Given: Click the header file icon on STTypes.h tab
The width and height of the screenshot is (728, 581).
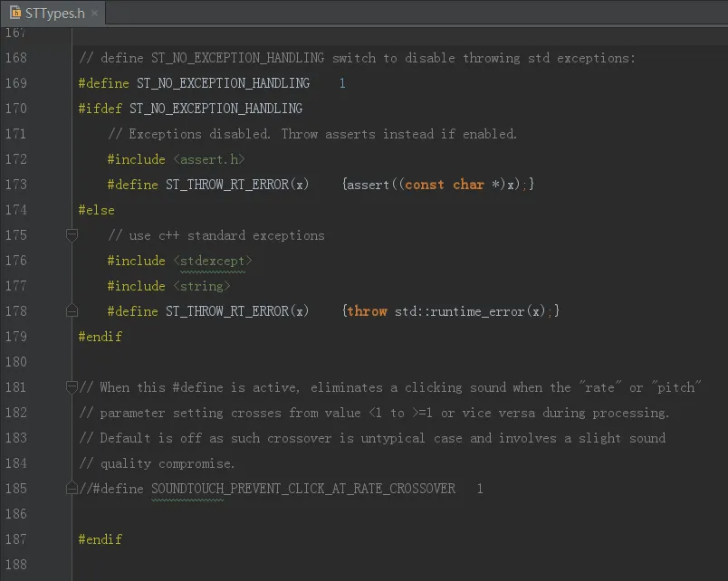Looking at the screenshot, I should [15, 13].
